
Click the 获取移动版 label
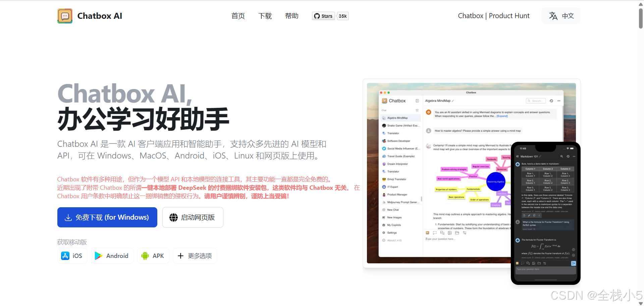tap(72, 242)
